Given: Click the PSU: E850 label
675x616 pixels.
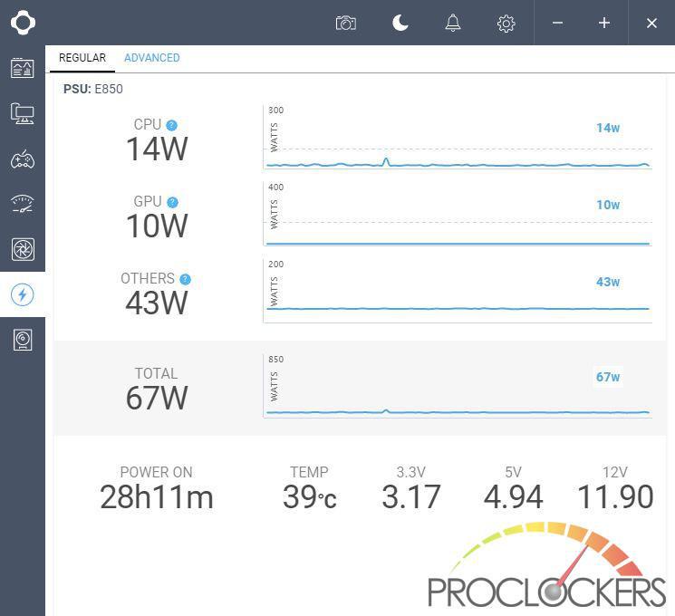Looking at the screenshot, I should (x=93, y=89).
